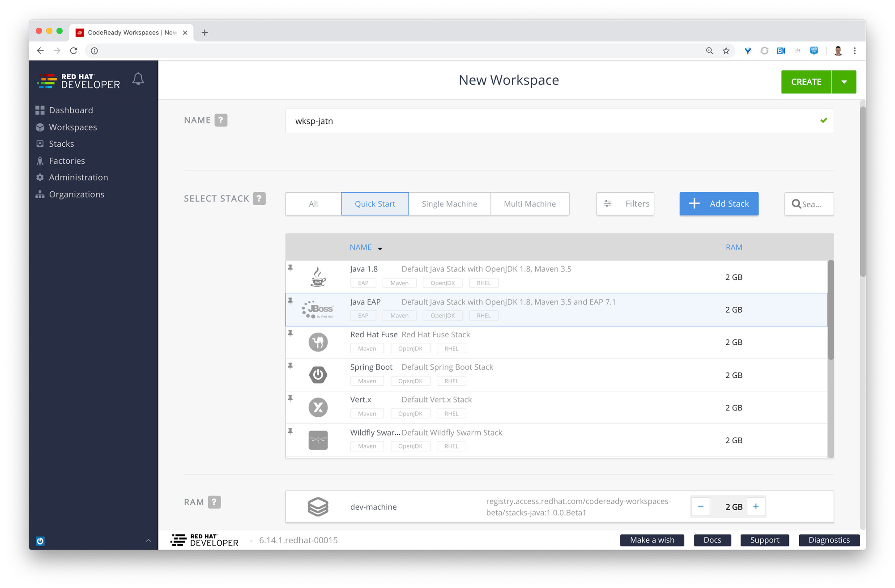Click the RAM help question icon
This screenshot has width=895, height=588.
214,502
